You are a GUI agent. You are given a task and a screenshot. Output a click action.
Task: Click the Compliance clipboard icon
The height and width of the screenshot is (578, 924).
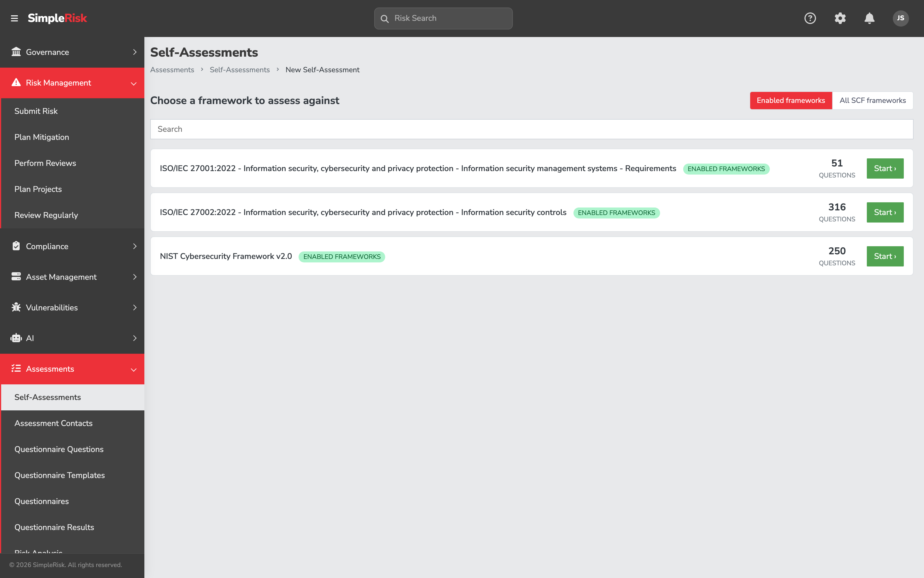coord(16,246)
